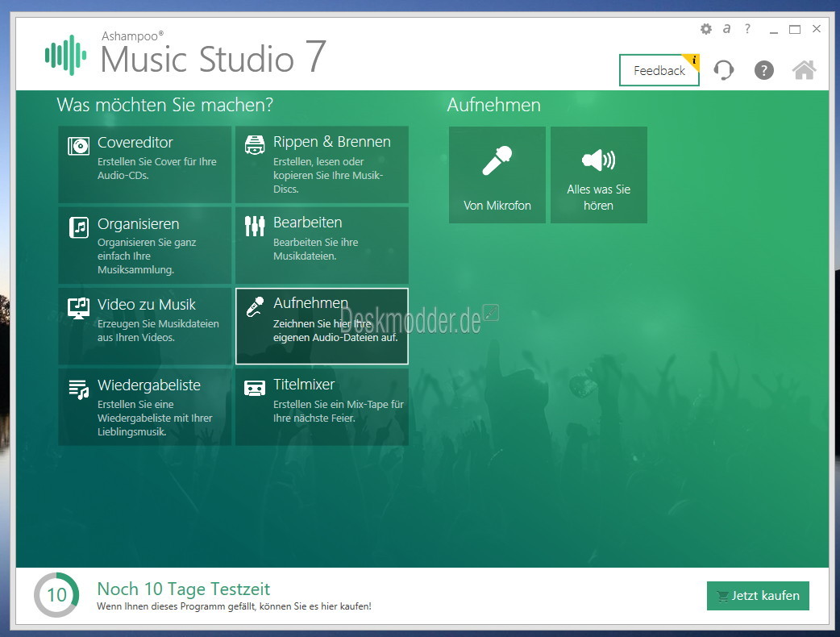
Task: Click the Ashampoo 'a' icon in title bar
Action: [726, 29]
